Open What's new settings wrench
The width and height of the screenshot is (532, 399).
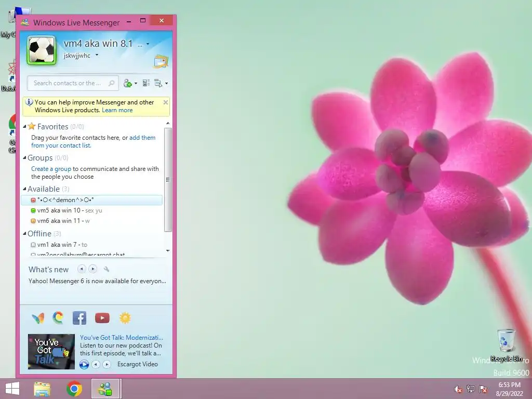pyautogui.click(x=106, y=269)
